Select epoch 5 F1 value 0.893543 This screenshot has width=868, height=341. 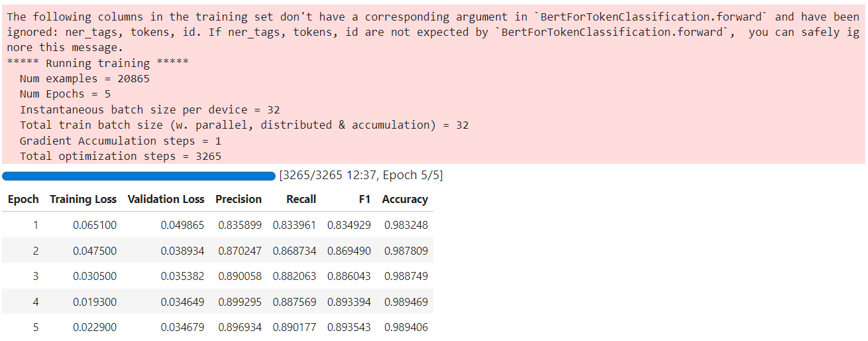pos(349,327)
